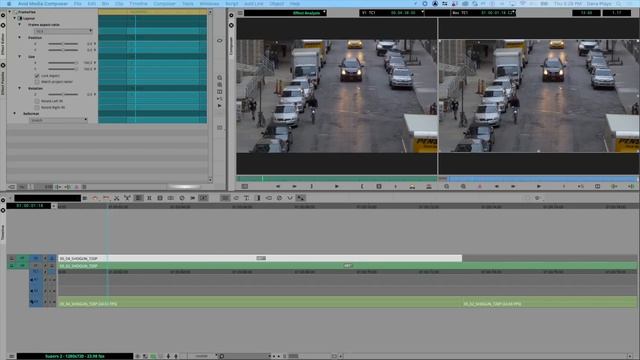640x360 pixels.
Task: Click the effect icon on the V1 clip
Action: click(x=347, y=266)
